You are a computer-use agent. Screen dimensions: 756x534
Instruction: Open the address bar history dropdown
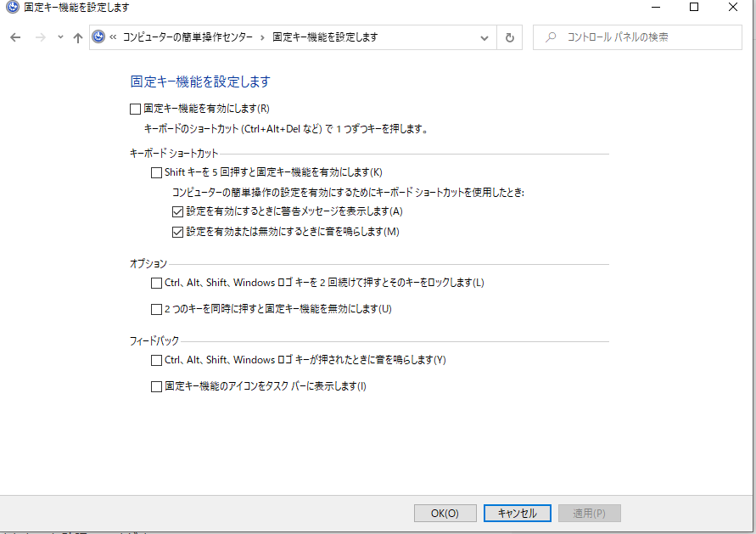click(x=484, y=37)
